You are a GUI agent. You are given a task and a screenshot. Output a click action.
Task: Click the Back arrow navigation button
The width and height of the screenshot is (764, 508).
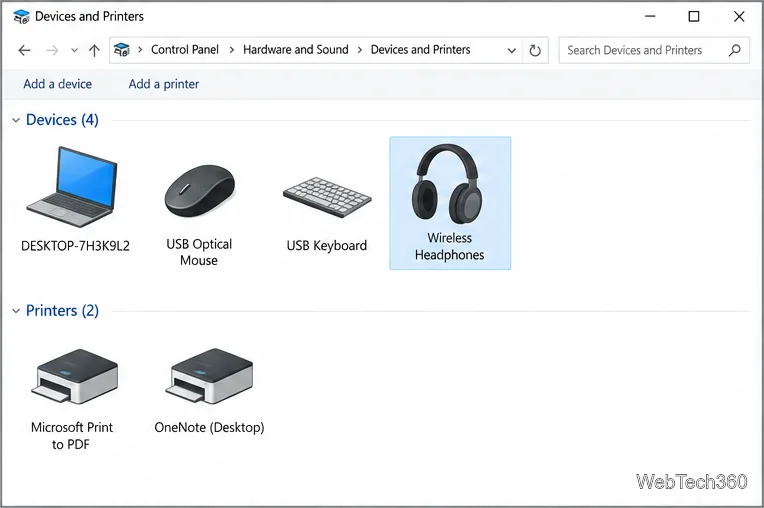(24, 50)
